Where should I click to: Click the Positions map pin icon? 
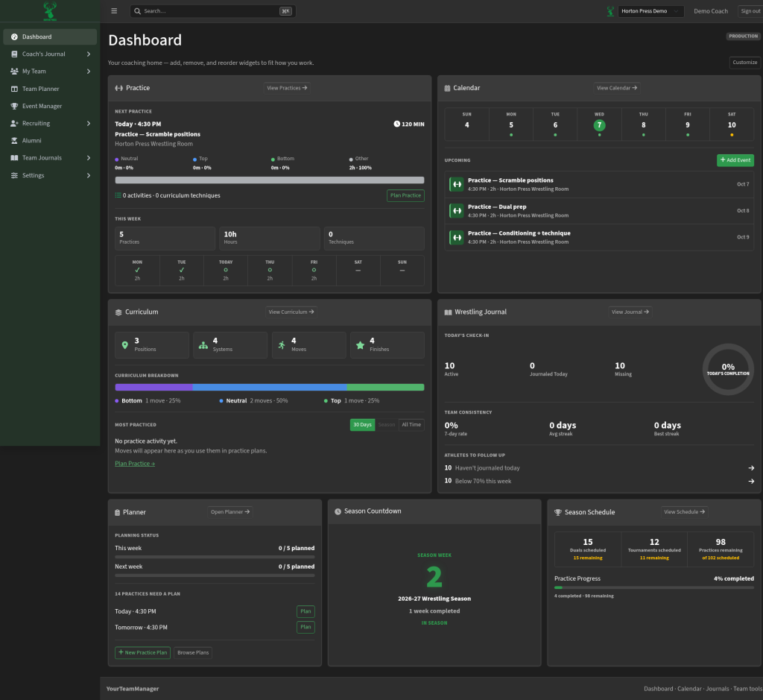(x=125, y=344)
